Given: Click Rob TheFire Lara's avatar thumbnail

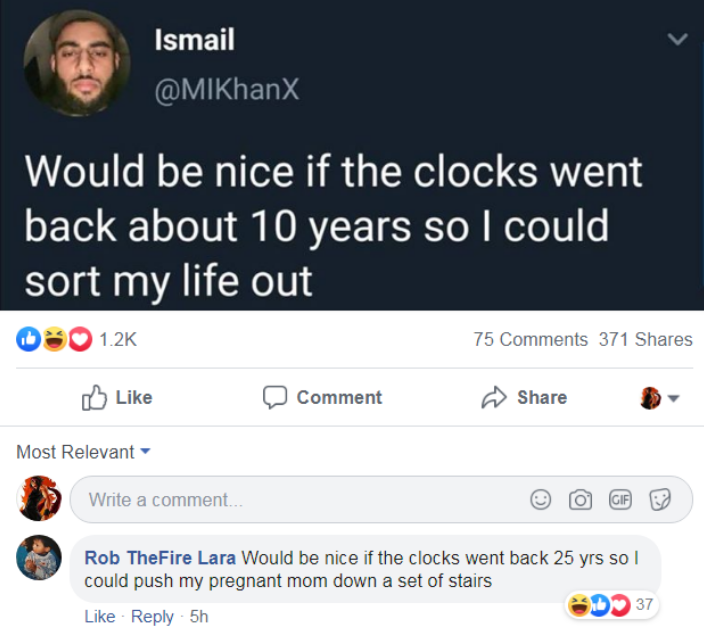Looking at the screenshot, I should coord(39,557).
